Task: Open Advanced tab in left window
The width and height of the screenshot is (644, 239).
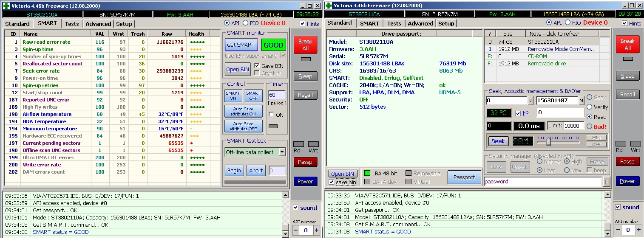Action: coord(98,24)
